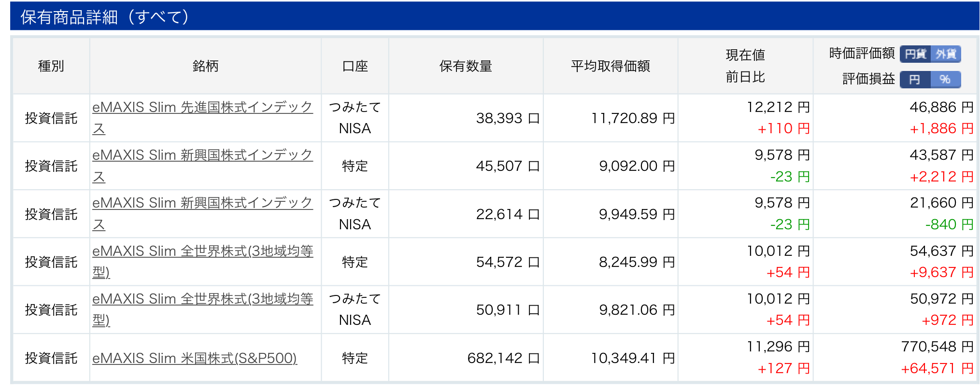Click the 種別 column header
This screenshot has height=392, width=980.
(x=51, y=66)
